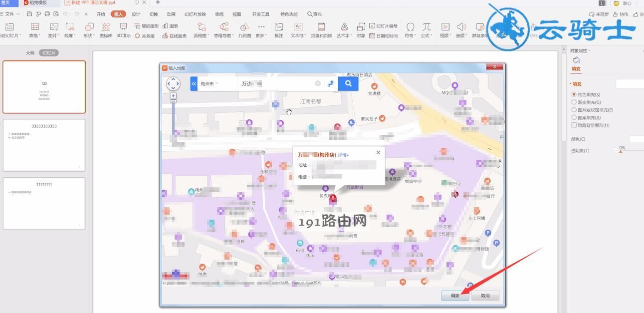Viewport: 644px width, 313px height.
Task: Collapse the map search panel chevron
Action: tap(194, 84)
